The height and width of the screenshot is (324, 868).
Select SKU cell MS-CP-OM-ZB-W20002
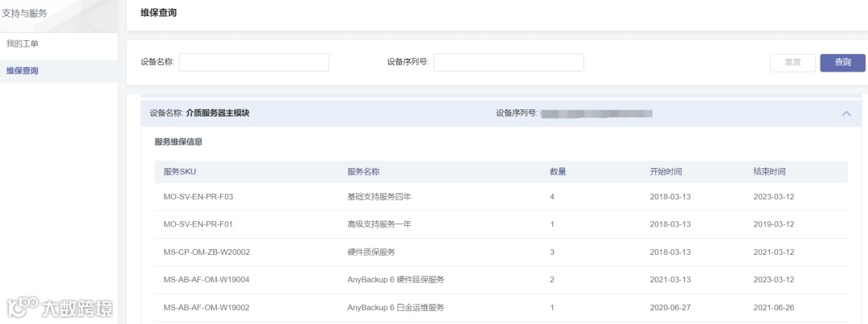207,252
